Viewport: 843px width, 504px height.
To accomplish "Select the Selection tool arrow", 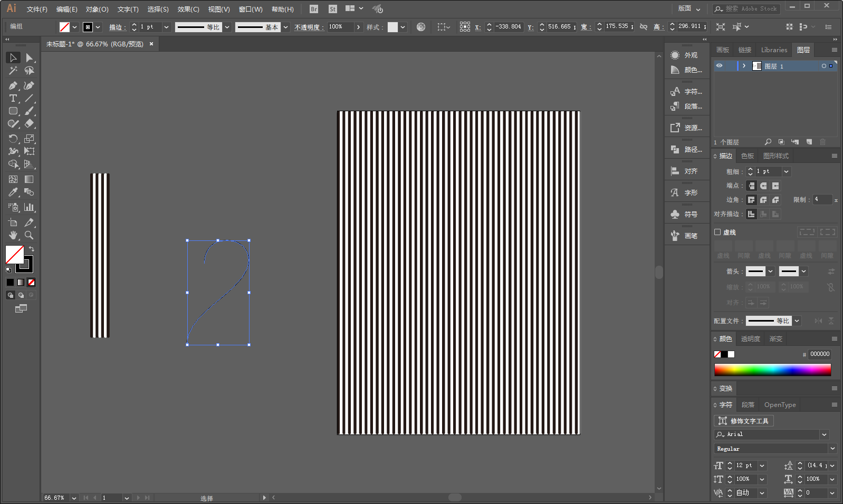I will 13,57.
